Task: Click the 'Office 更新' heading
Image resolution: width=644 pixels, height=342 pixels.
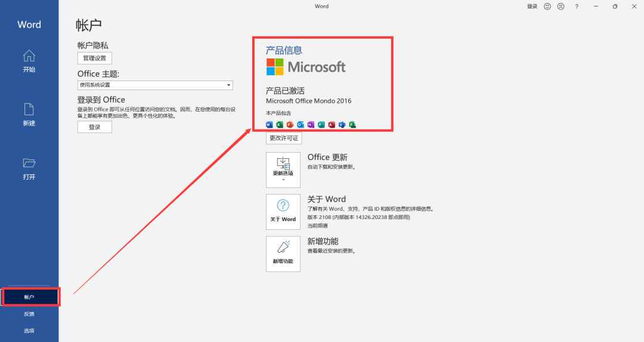Action: point(327,157)
